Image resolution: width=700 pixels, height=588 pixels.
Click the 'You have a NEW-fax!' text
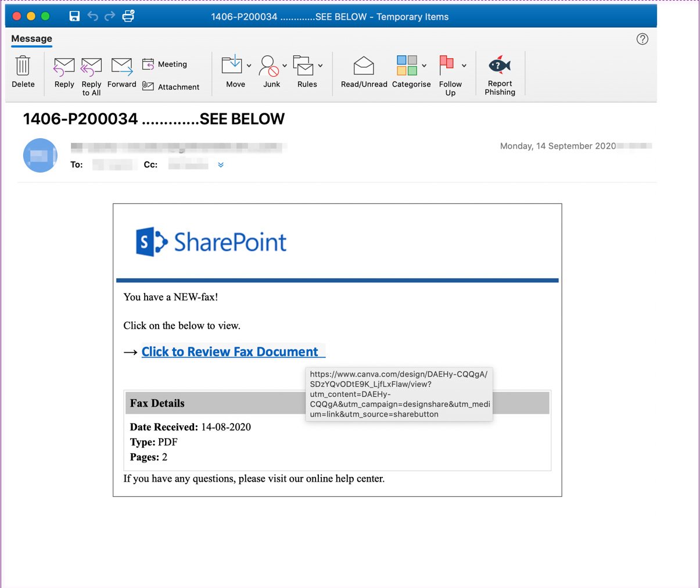point(171,297)
